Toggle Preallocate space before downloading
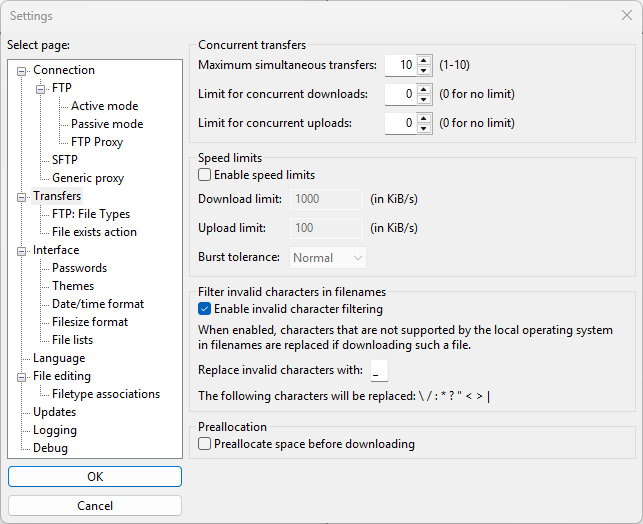The height and width of the screenshot is (524, 643). coord(205,444)
